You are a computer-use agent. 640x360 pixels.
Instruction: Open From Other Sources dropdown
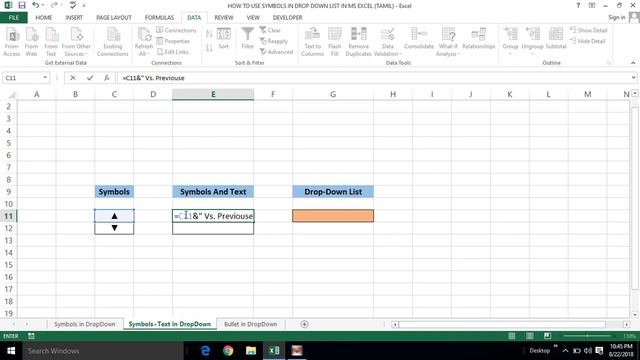coord(76,42)
